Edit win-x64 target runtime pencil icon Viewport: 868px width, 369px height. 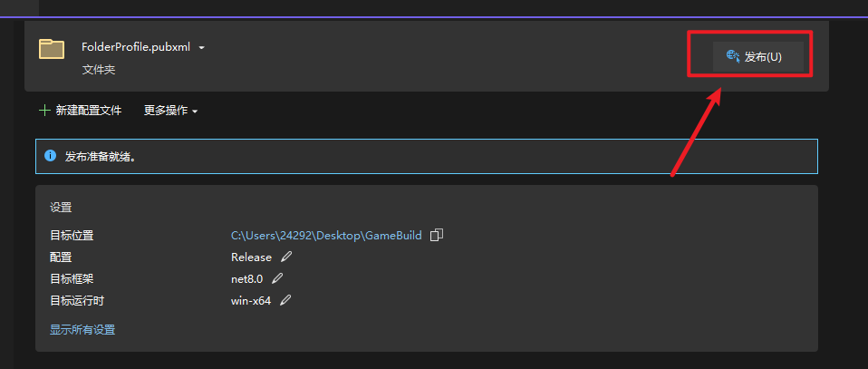[285, 300]
